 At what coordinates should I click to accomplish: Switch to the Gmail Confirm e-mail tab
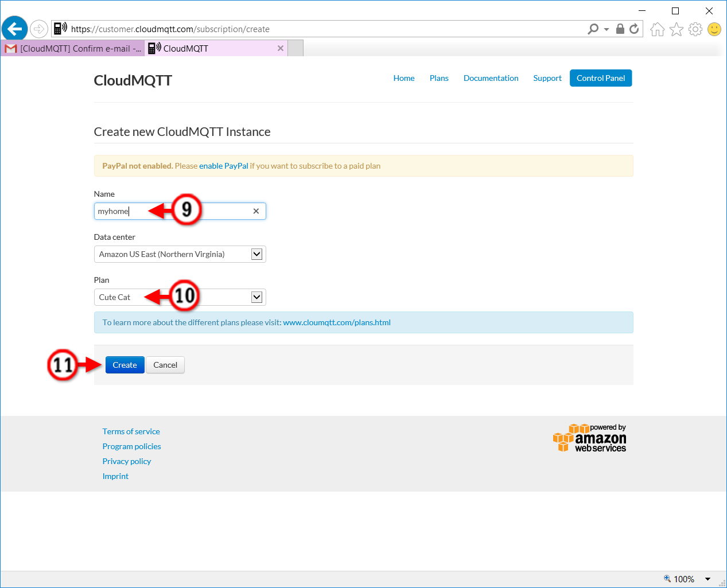[x=73, y=48]
